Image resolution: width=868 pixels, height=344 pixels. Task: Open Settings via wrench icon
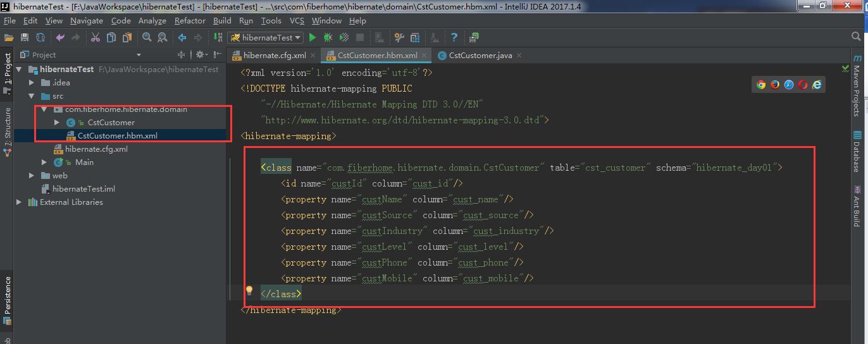(399, 37)
